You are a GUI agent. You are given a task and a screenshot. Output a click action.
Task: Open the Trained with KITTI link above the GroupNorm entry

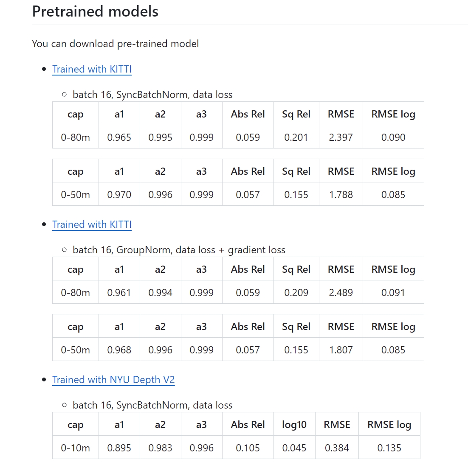pos(92,224)
